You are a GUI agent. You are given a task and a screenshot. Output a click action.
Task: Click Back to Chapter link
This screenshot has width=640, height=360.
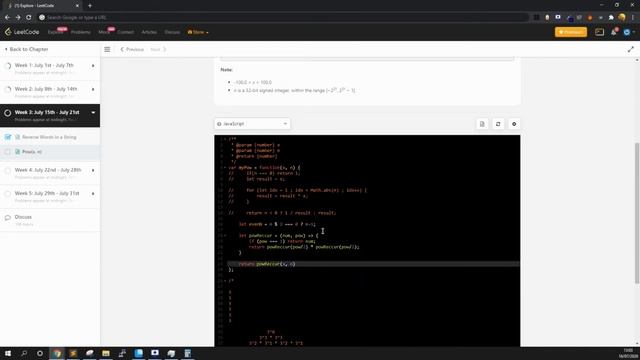tap(27, 49)
